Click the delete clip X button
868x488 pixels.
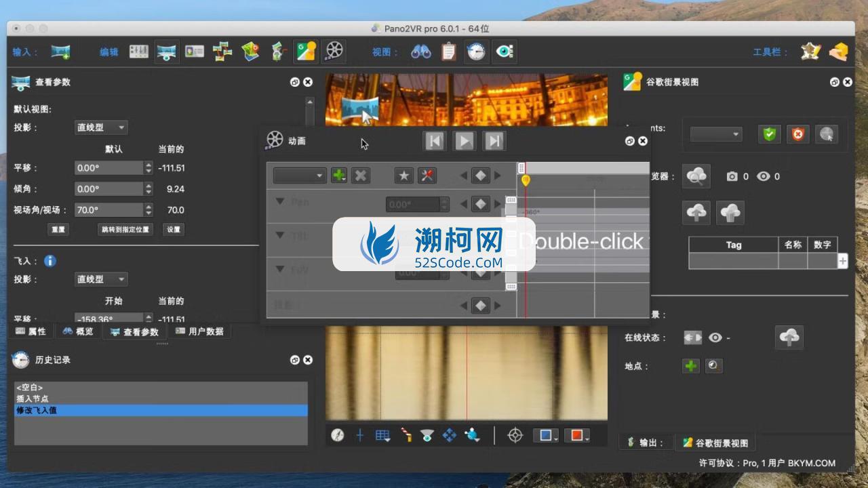tap(361, 176)
